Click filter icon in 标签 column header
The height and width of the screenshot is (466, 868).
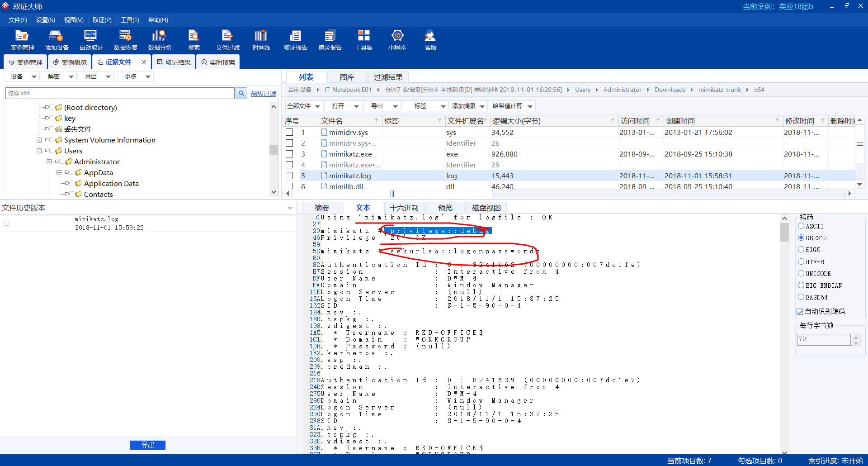(x=439, y=120)
